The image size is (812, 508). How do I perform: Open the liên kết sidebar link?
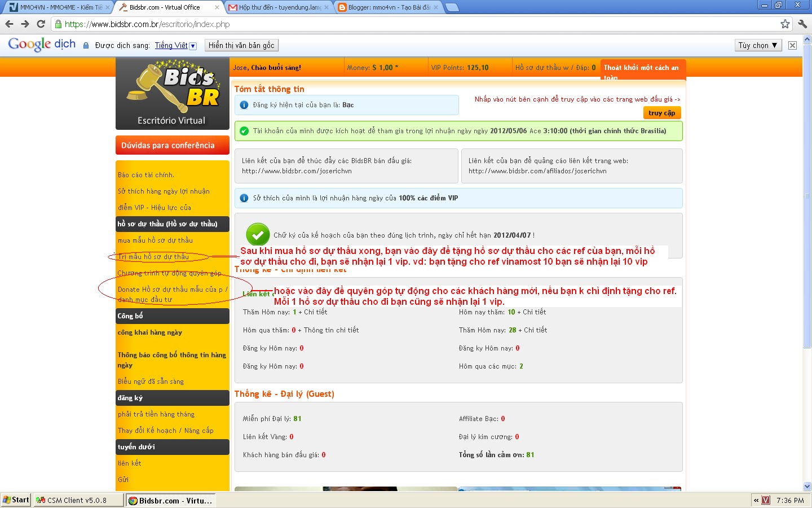click(130, 463)
